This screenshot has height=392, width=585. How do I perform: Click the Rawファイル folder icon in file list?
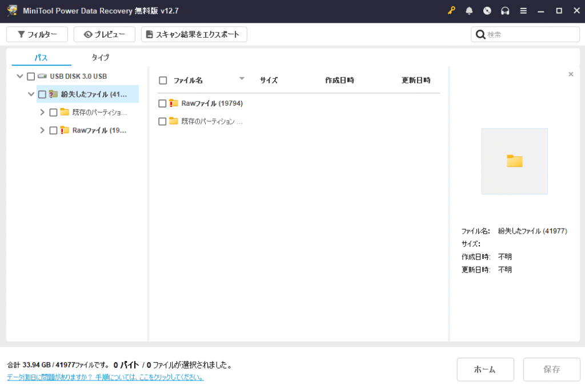pyautogui.click(x=174, y=103)
